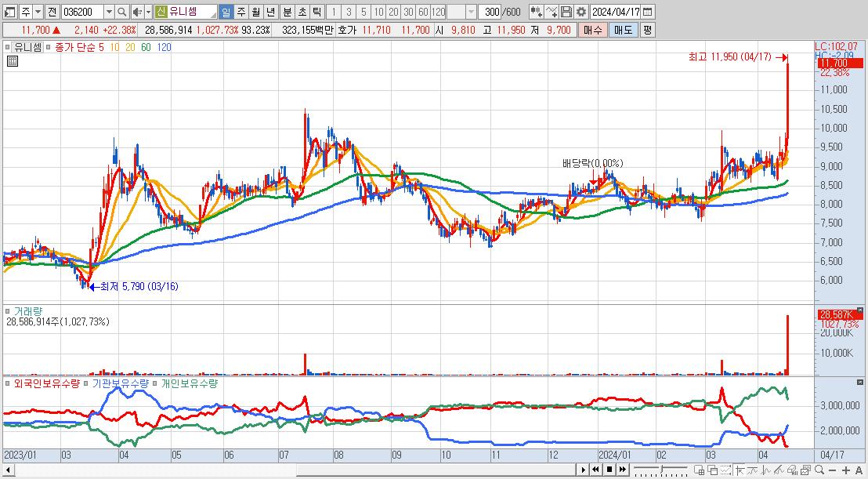Screen dimensions: 868x479
Task: Click the 유니셈 label button in chart legend
Action: (27, 48)
